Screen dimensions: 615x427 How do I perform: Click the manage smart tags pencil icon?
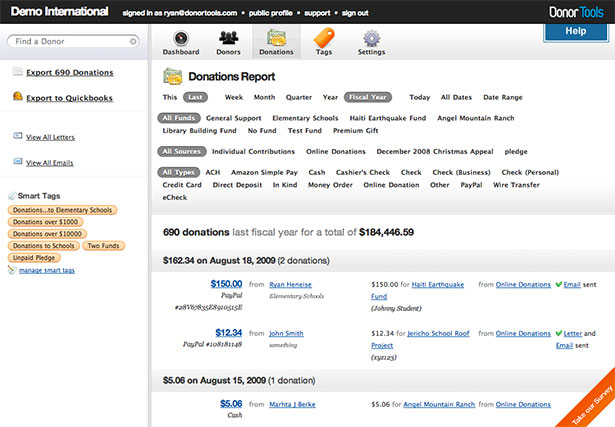13,270
